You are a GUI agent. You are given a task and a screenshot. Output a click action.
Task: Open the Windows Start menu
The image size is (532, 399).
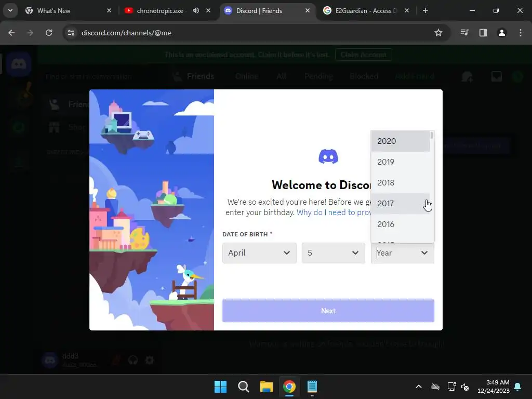click(x=220, y=387)
